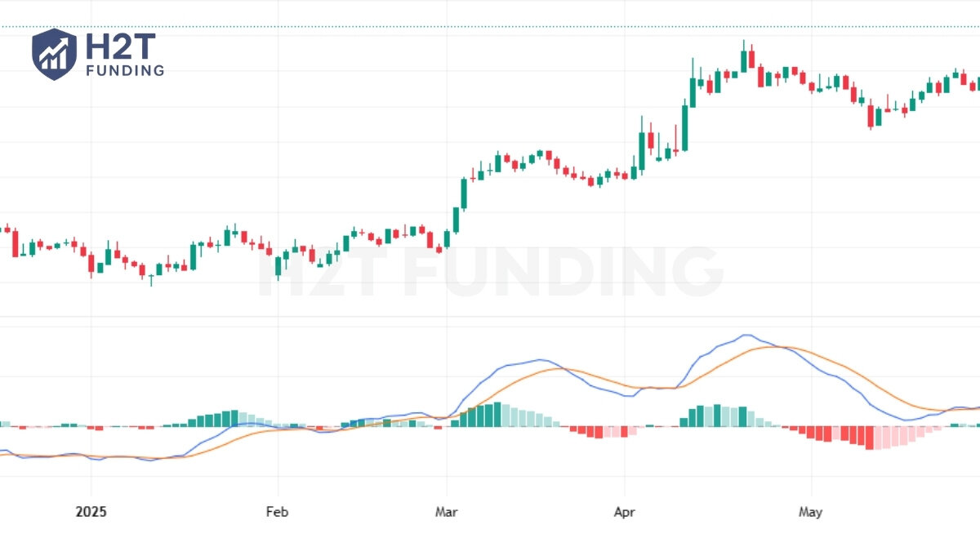Click the H2T FUNDING watermark in chart center
The image size is (980, 547).
490,272
